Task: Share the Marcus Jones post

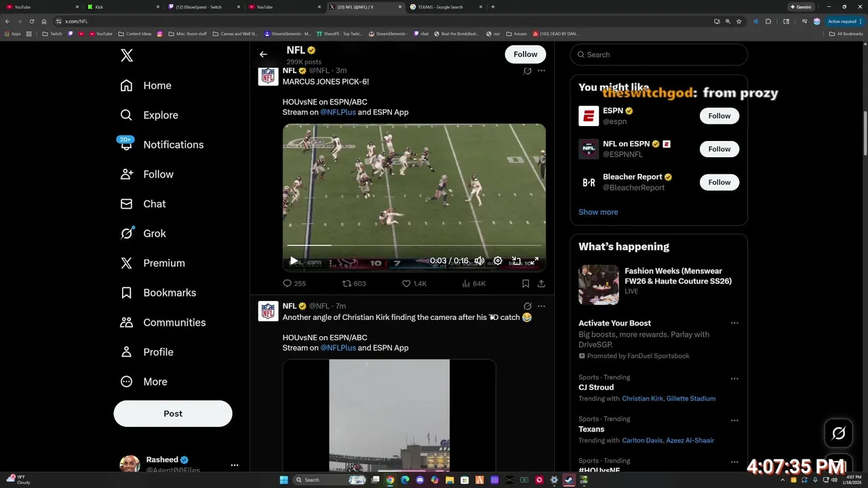Action: tap(541, 283)
